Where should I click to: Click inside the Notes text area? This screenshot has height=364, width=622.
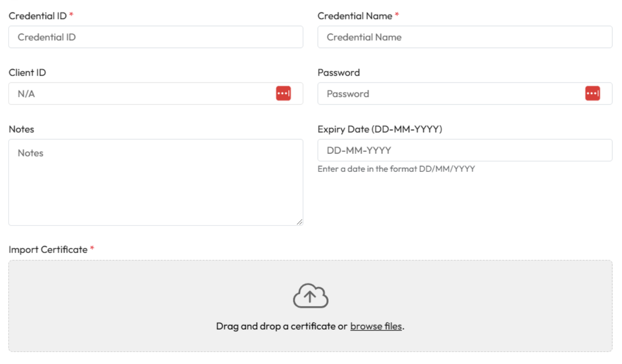pos(155,182)
